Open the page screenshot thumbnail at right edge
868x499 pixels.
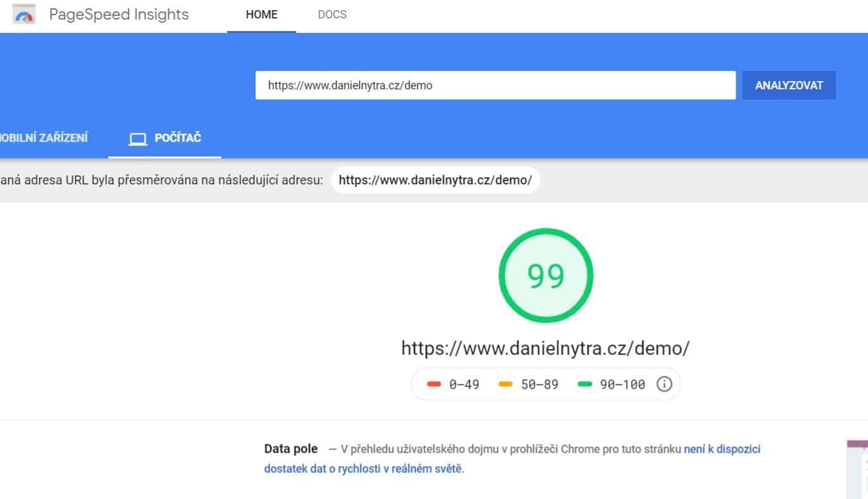coord(857,469)
